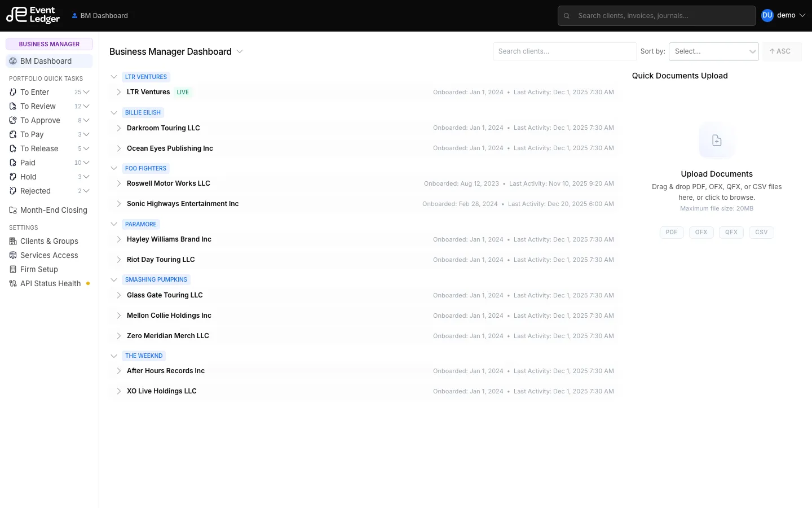Click the BM Dashboard sidebar icon
Image resolution: width=812 pixels, height=508 pixels.
[x=13, y=61]
